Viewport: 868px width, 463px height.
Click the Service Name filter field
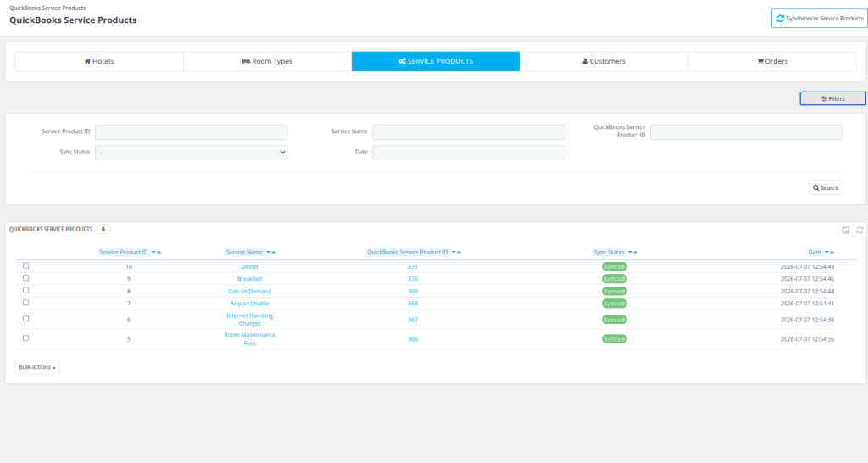pyautogui.click(x=468, y=131)
